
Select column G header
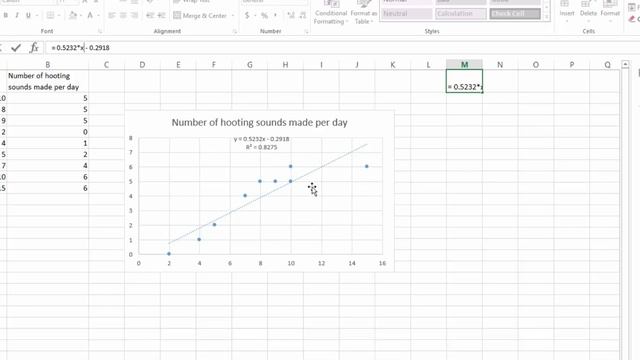249,64
